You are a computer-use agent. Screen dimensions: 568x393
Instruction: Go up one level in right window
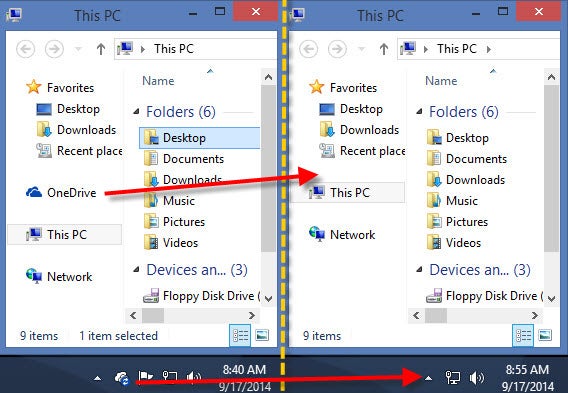point(384,49)
